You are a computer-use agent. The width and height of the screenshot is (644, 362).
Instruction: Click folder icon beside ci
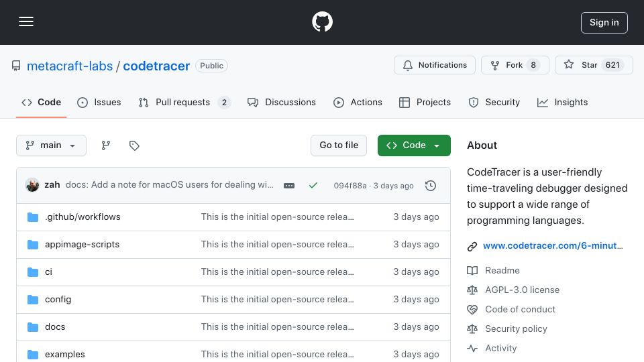pos(33,272)
